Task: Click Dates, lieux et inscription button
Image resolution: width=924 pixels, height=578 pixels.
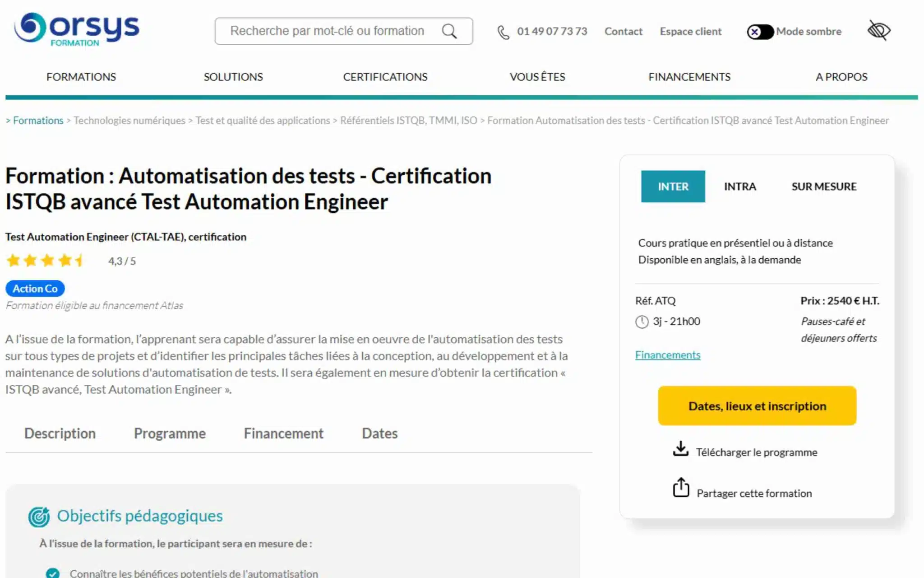Action: pos(757,406)
